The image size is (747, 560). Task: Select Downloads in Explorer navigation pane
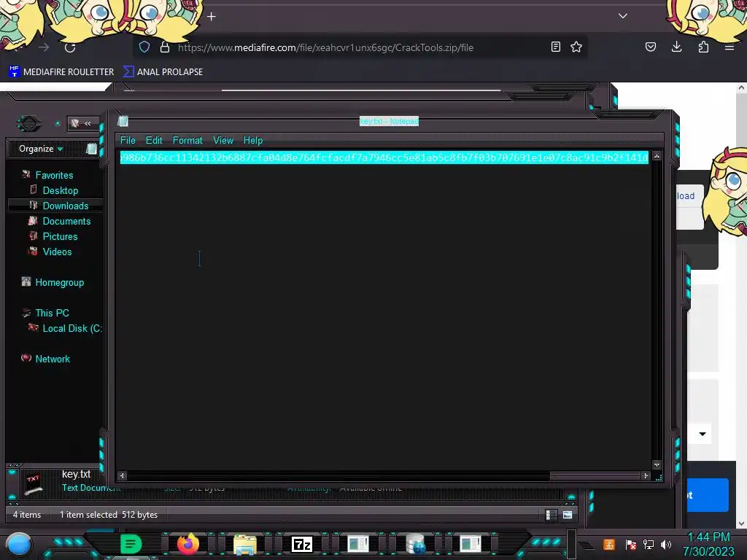(65, 206)
